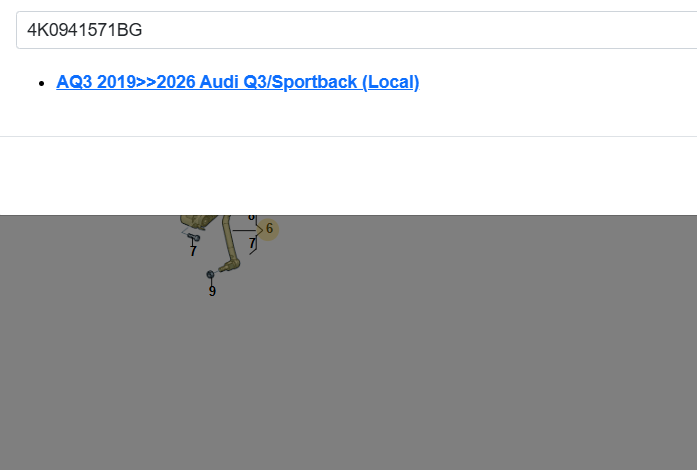The height and width of the screenshot is (470, 697).
Task: Select part number 7 beside the bracket
Action: [x=252, y=243]
